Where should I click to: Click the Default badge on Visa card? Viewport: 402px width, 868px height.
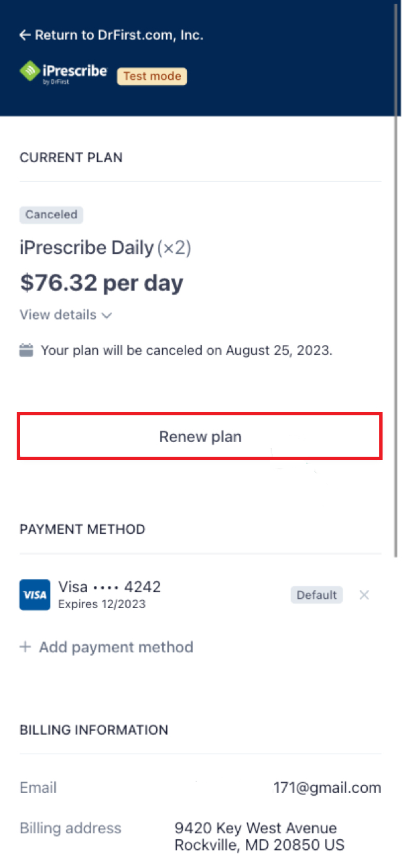tap(316, 595)
